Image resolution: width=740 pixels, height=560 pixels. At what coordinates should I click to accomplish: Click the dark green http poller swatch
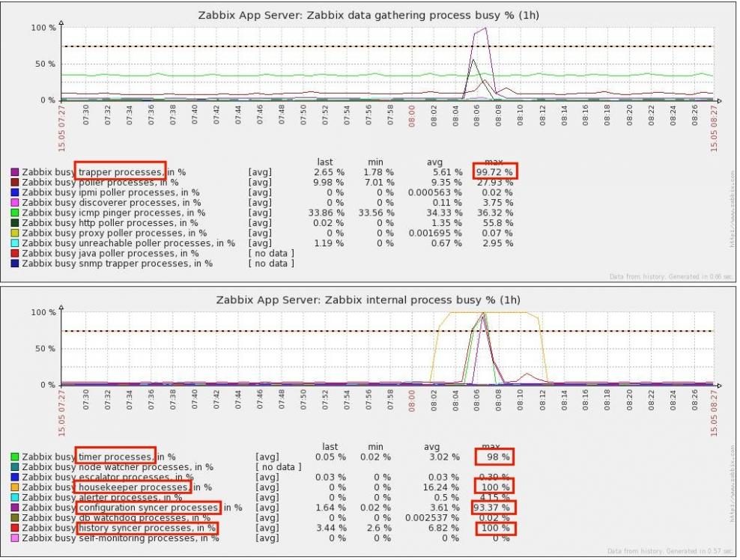tap(15, 222)
